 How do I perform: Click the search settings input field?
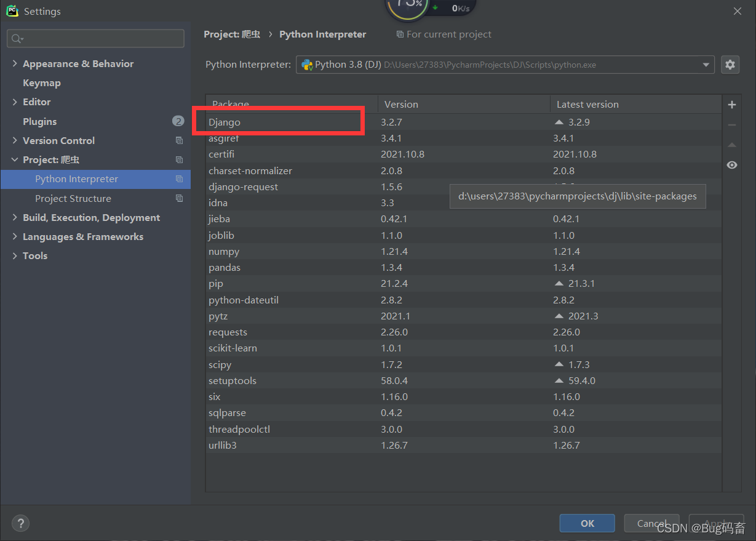(x=95, y=38)
